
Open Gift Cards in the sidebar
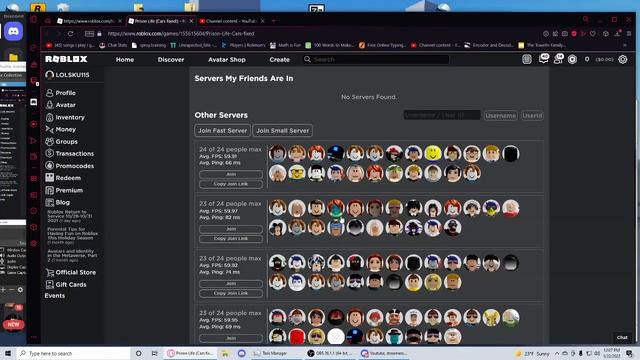(66, 284)
